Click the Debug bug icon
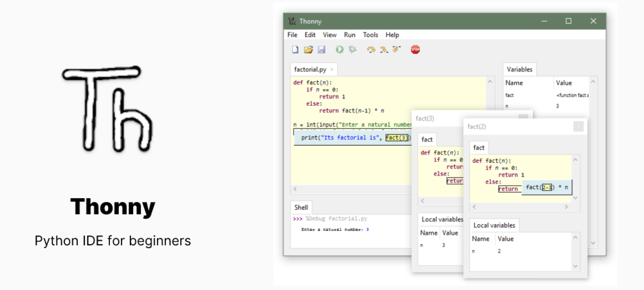The image size is (644, 290). [353, 50]
